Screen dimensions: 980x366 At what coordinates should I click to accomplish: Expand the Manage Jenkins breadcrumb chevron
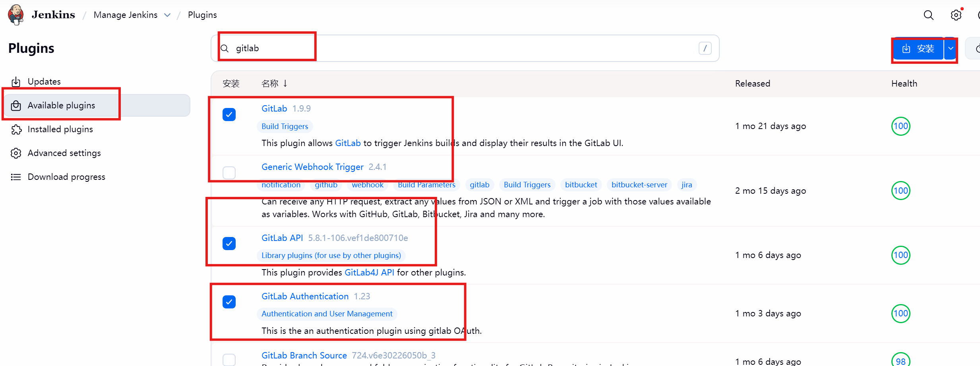point(167,15)
